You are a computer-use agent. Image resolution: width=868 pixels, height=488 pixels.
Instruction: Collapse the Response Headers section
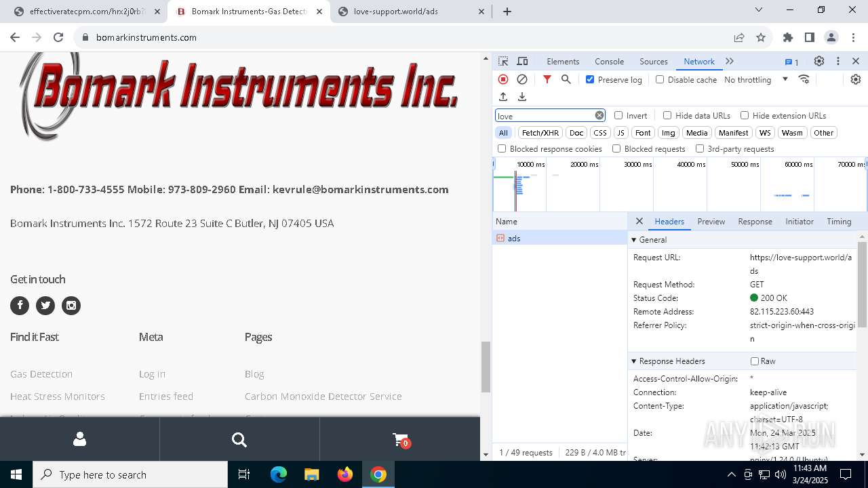tap(634, 361)
